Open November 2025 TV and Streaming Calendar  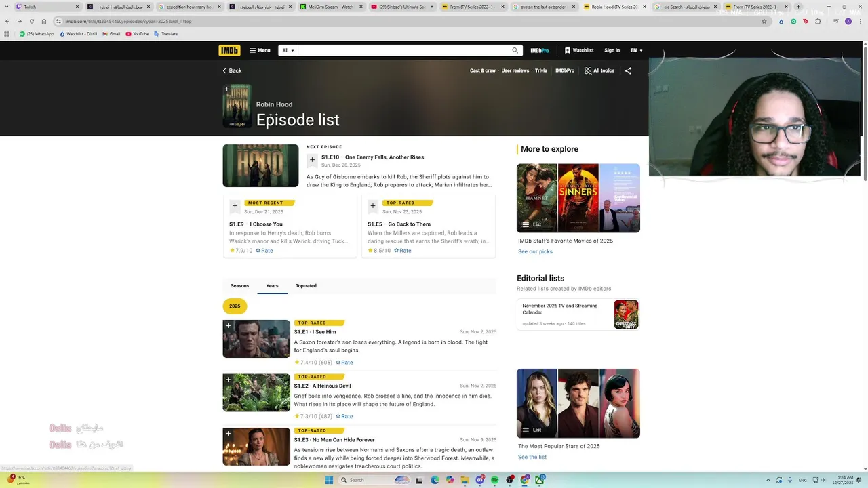click(560, 309)
